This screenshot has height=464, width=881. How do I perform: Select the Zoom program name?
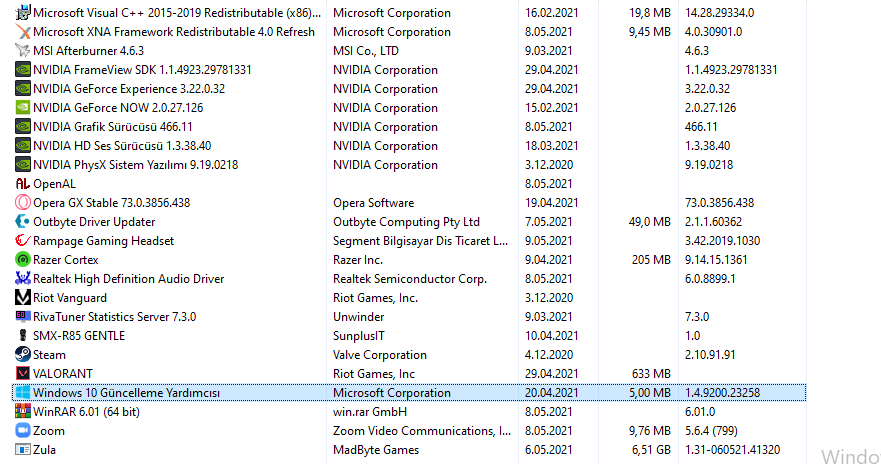click(48, 430)
